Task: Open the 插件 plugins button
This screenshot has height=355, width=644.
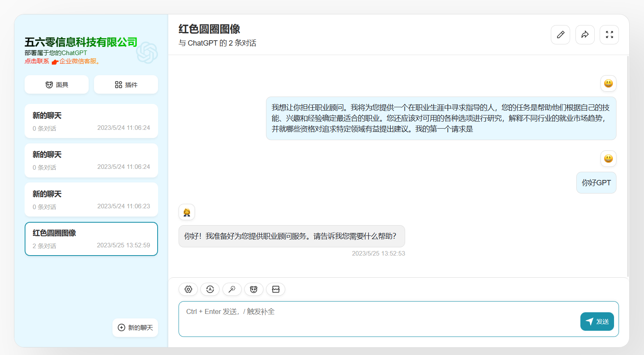Action: (126, 85)
